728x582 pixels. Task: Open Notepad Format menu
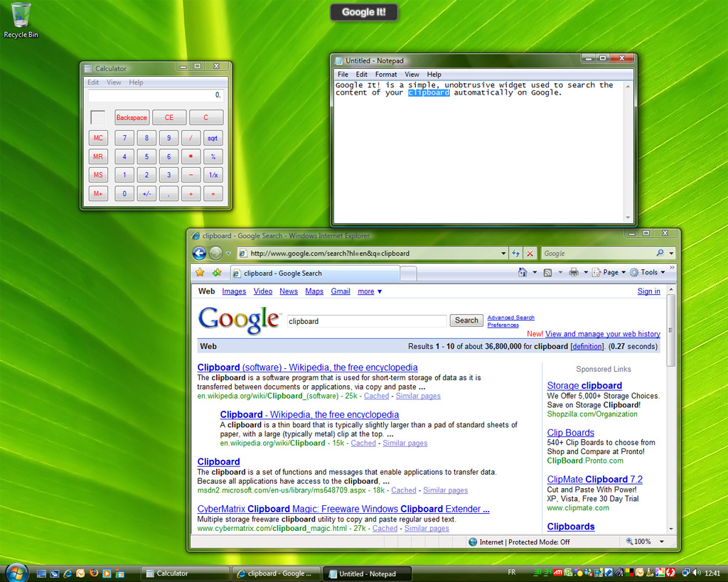(x=386, y=74)
